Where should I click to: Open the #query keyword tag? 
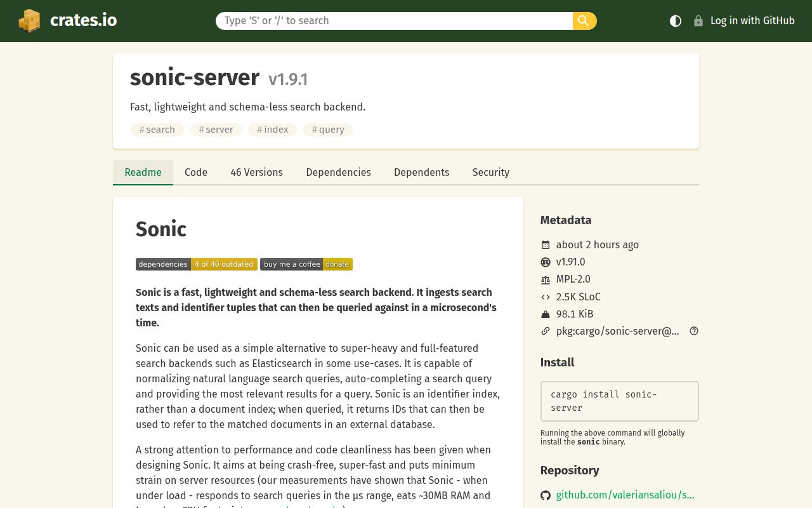click(x=328, y=130)
